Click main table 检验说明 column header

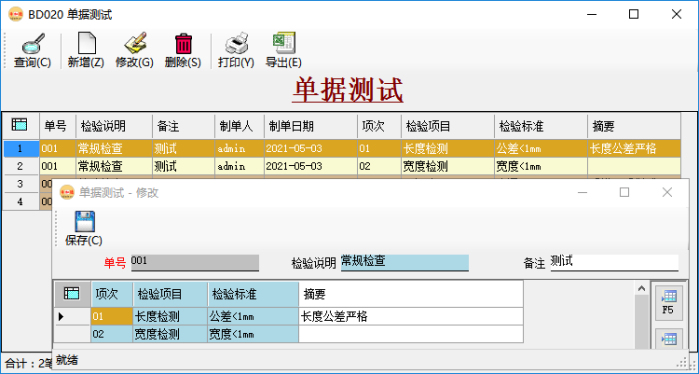click(114, 126)
